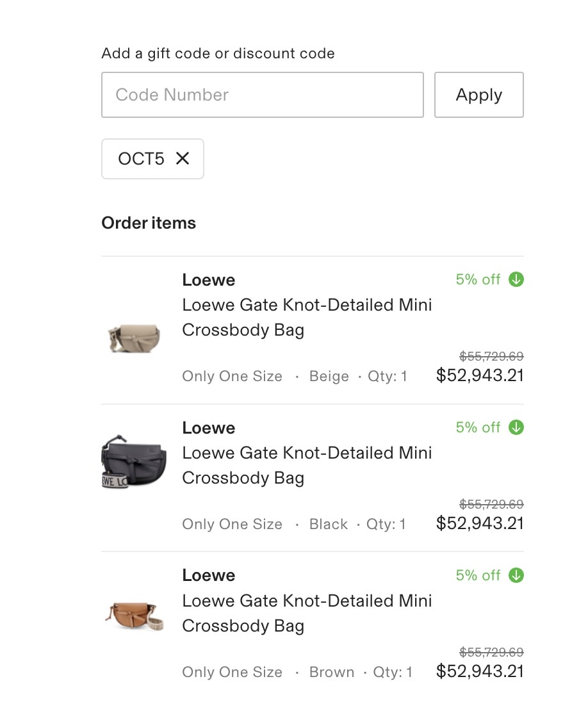588x711 pixels.
Task: Click the Order items heading
Action: point(149,223)
